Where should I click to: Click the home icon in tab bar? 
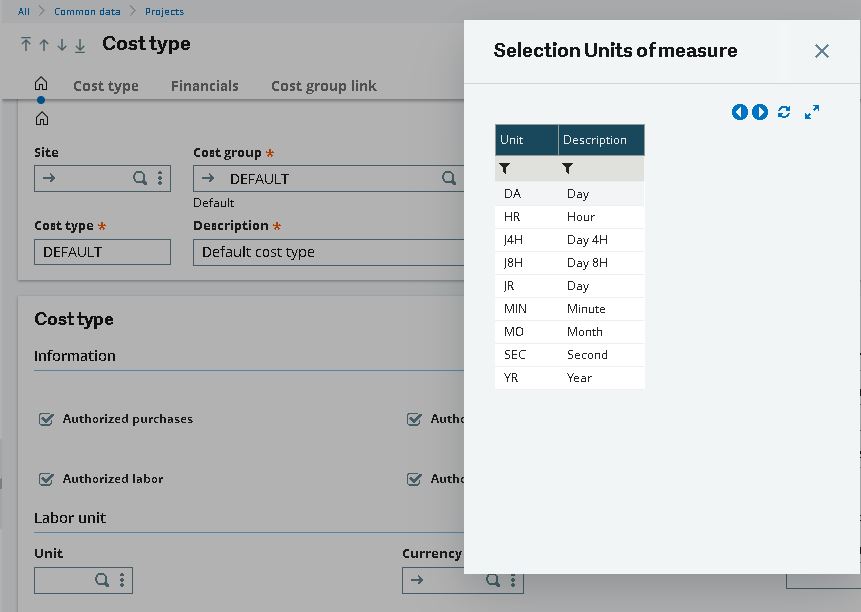41,83
